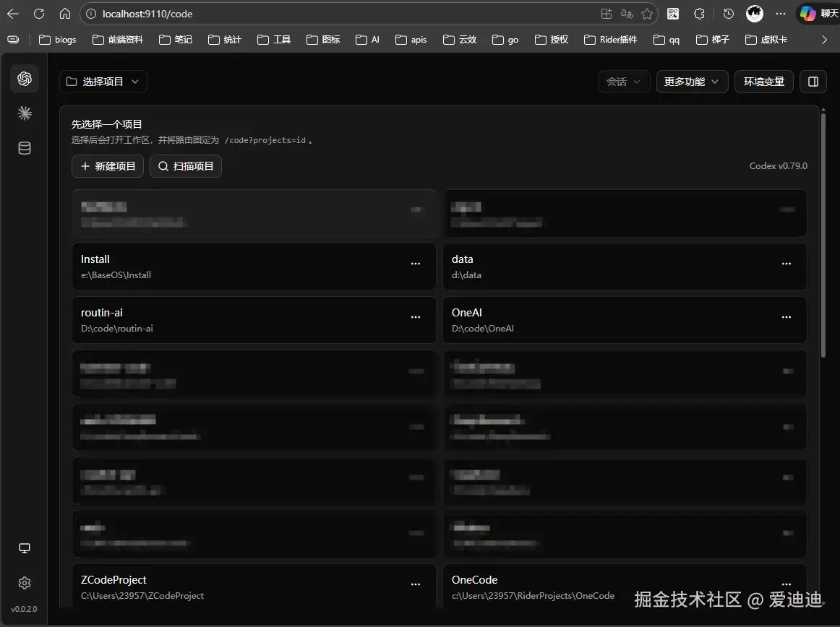This screenshot has height=627, width=840.
Task: Open settings gear in sidebar
Action: click(25, 583)
